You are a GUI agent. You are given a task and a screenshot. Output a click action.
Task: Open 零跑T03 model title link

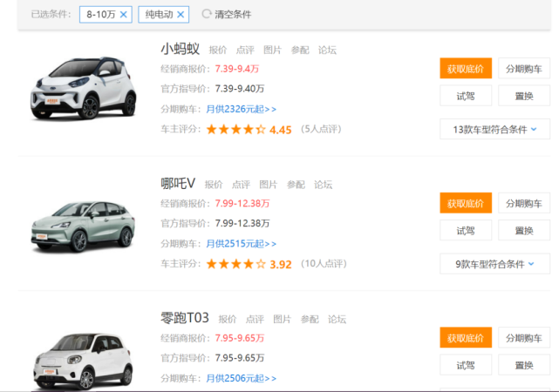coord(185,318)
